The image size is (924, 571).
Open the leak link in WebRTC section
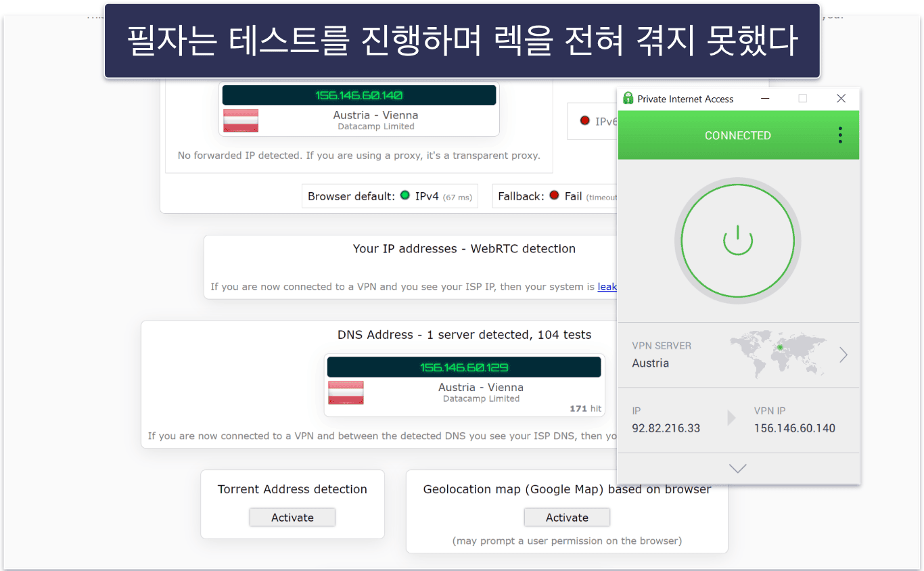pos(607,287)
